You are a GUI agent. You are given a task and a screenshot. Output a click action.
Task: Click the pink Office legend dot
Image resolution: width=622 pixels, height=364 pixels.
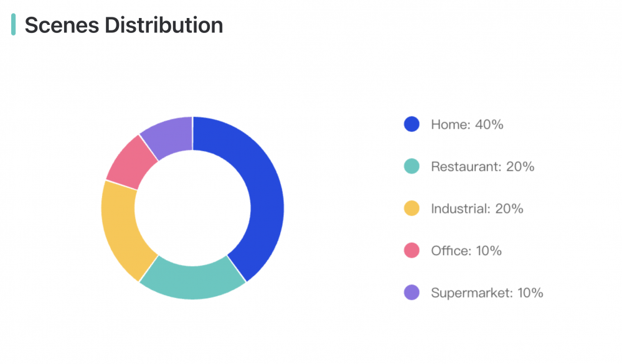click(x=412, y=250)
